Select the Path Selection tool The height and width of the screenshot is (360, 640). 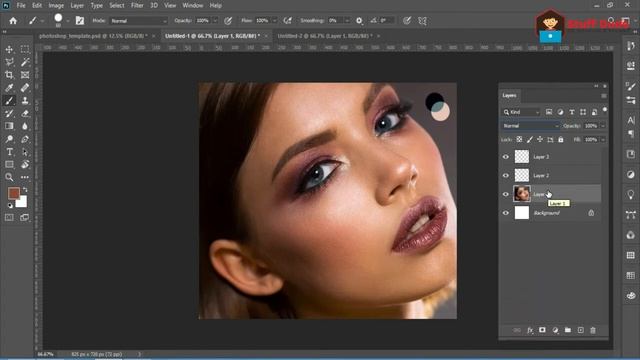click(x=25, y=152)
